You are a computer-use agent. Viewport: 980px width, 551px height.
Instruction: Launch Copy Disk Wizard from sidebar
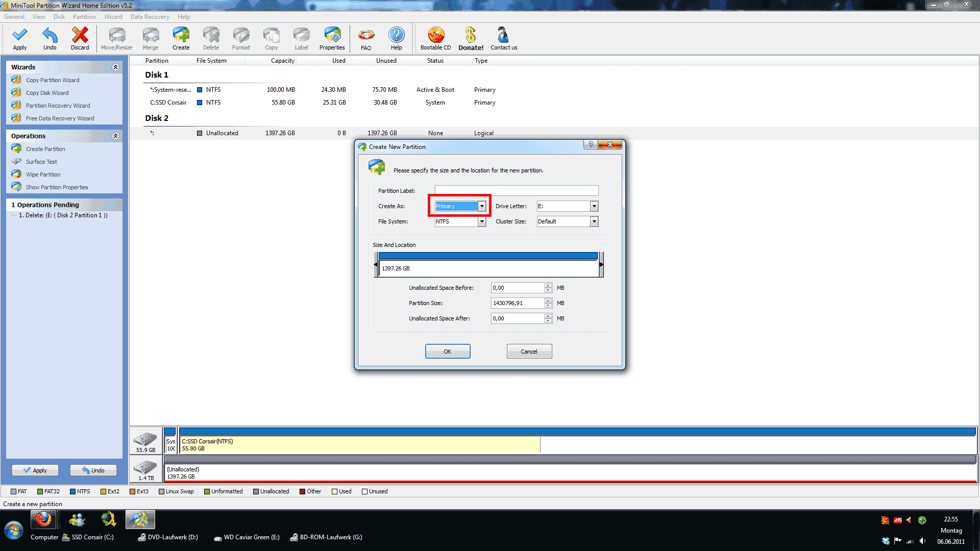[x=47, y=93]
